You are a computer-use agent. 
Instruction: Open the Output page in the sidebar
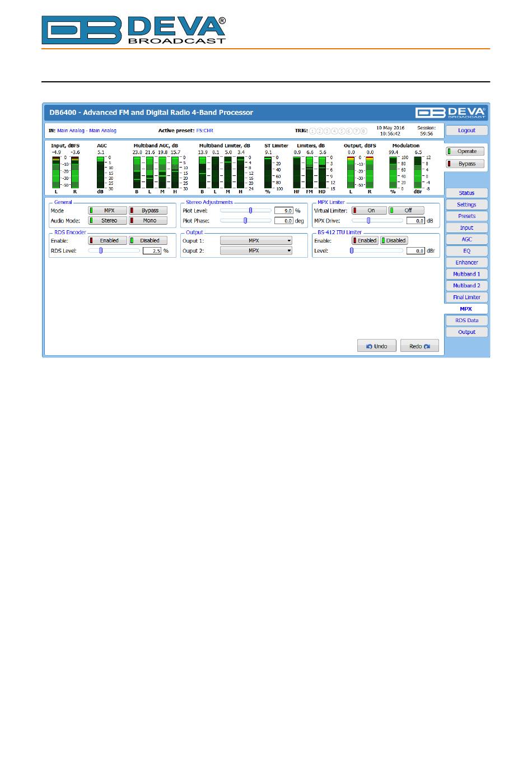(x=466, y=332)
